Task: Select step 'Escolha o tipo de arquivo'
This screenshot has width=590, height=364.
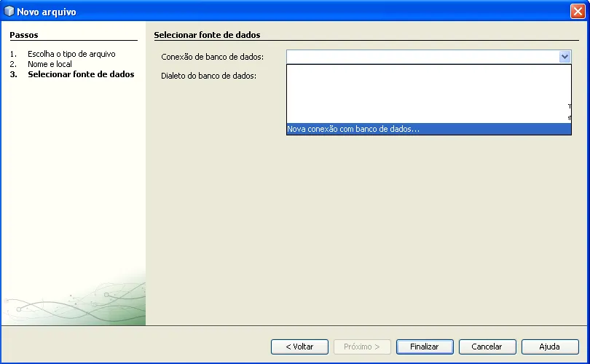Action: click(71, 54)
